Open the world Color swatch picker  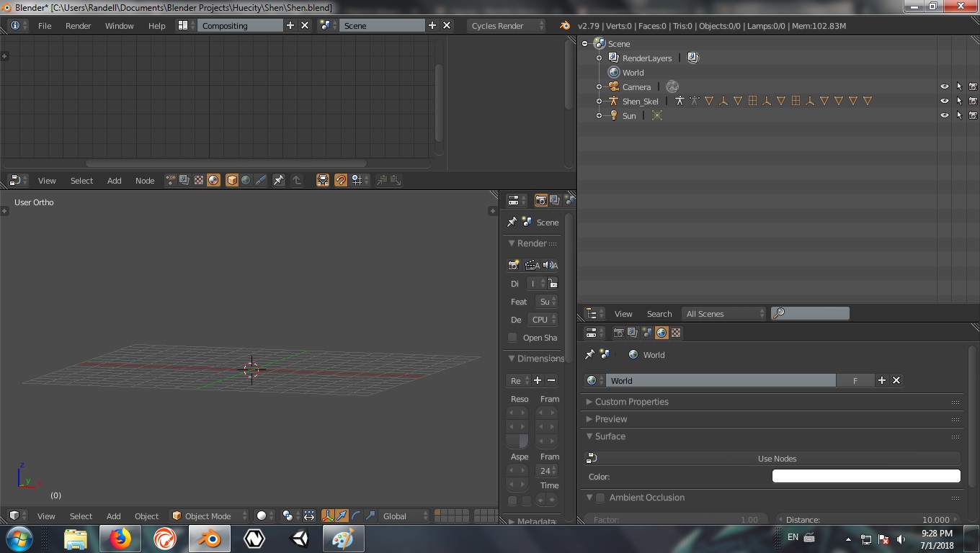pyautogui.click(x=866, y=476)
